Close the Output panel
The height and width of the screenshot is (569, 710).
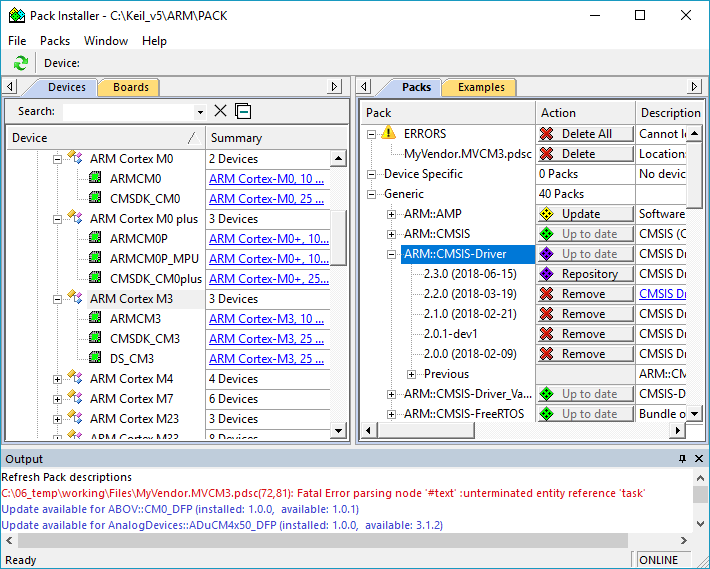pyautogui.click(x=699, y=459)
